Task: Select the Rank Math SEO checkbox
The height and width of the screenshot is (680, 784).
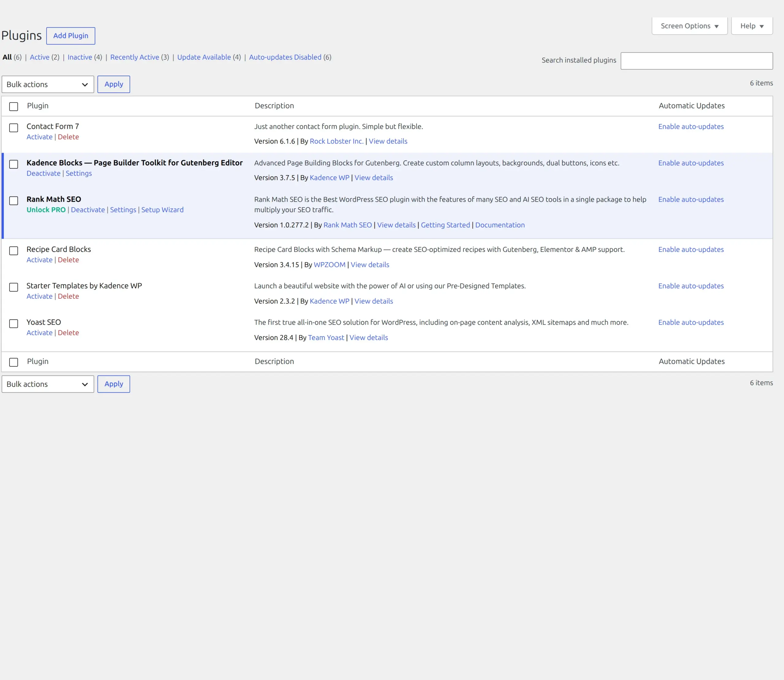Action: (x=14, y=201)
